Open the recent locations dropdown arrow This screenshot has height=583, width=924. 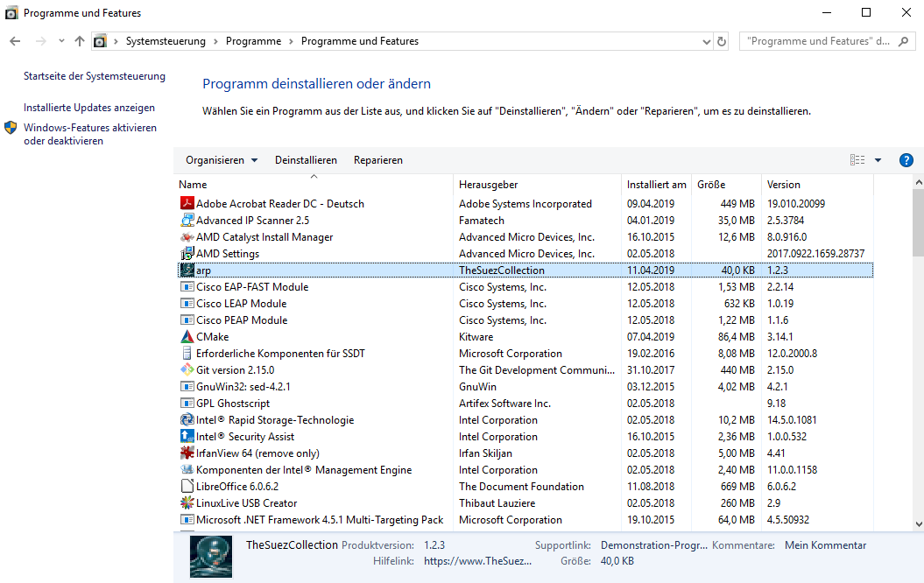[x=61, y=41]
